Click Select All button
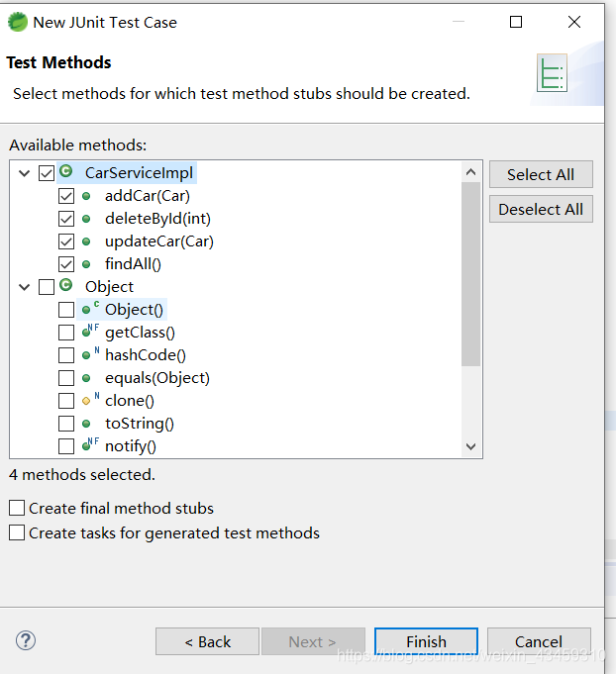The width and height of the screenshot is (616, 674). click(x=541, y=174)
